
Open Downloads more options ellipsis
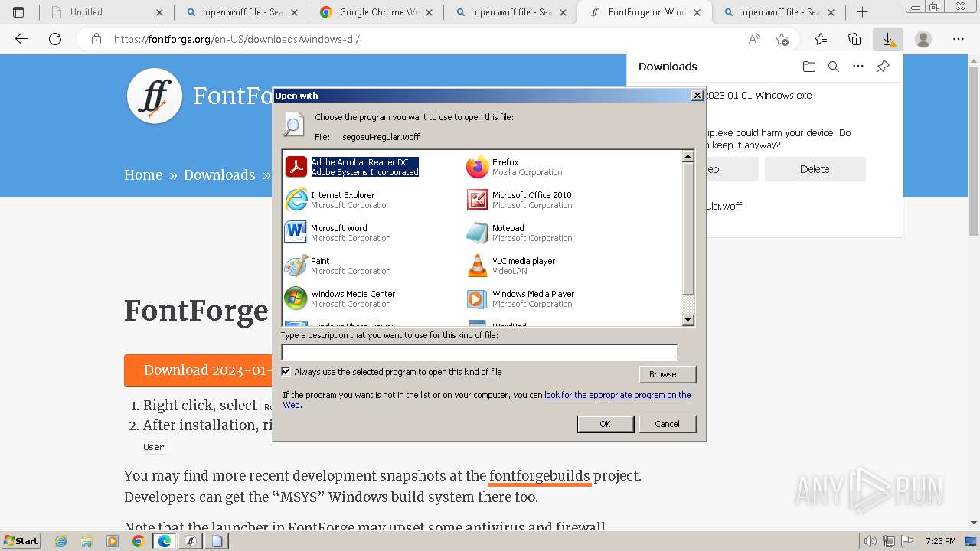tap(858, 67)
